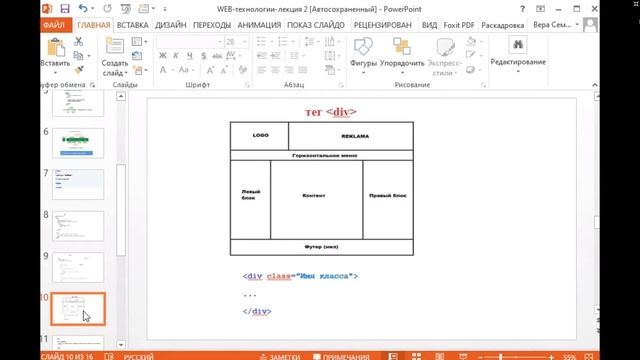Click the slide Layout icon
The width and height of the screenshot is (640, 360).
(x=137, y=41)
